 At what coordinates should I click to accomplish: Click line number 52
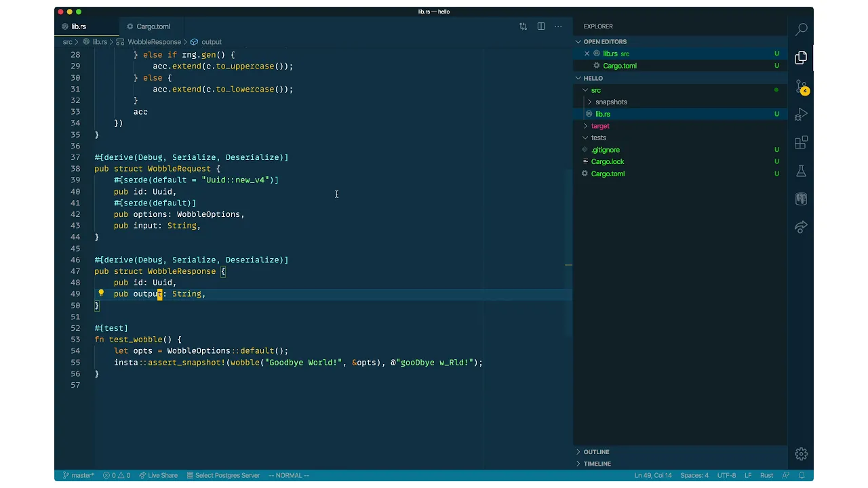[76, 328]
